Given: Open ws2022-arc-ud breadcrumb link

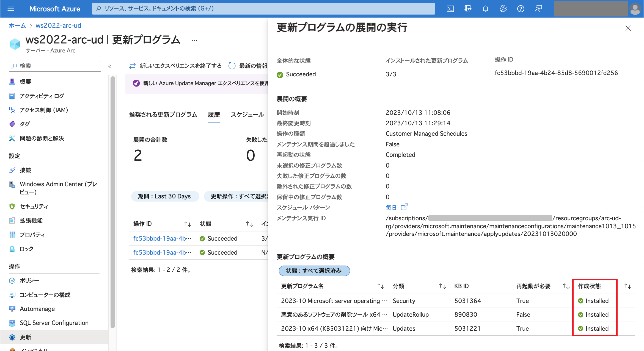Looking at the screenshot, I should click(58, 26).
